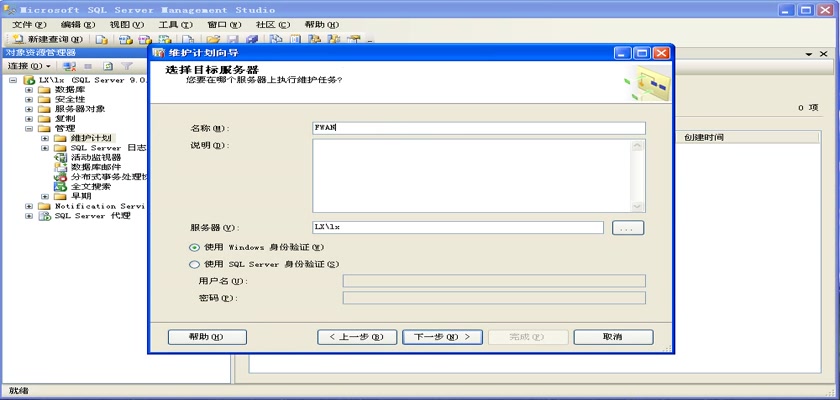Click the 上一步 back button

[357, 337]
